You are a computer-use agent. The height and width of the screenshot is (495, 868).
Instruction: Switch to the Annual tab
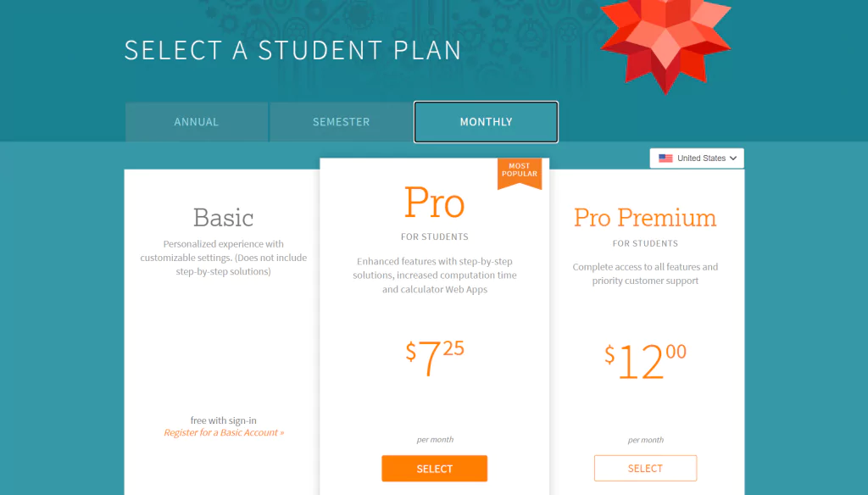tap(197, 122)
